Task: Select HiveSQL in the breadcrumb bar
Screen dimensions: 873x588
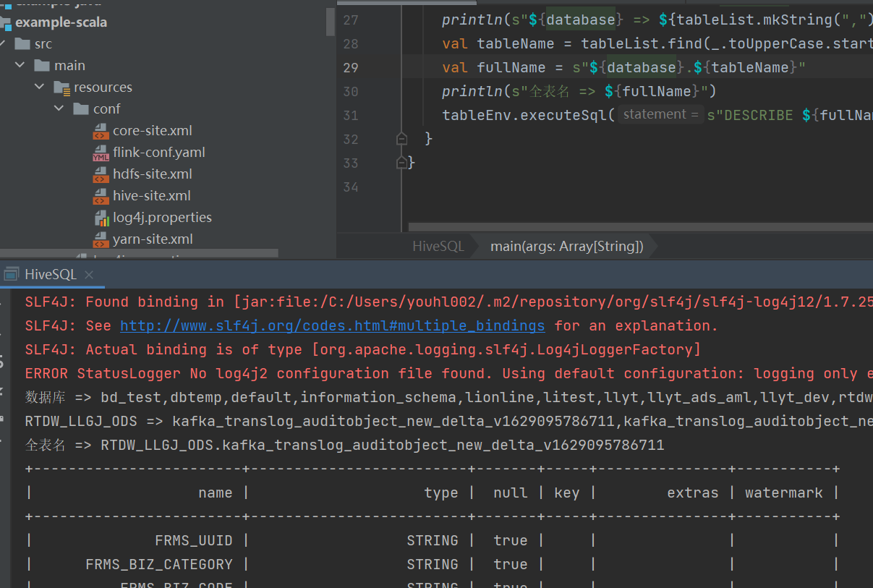Action: click(x=438, y=247)
